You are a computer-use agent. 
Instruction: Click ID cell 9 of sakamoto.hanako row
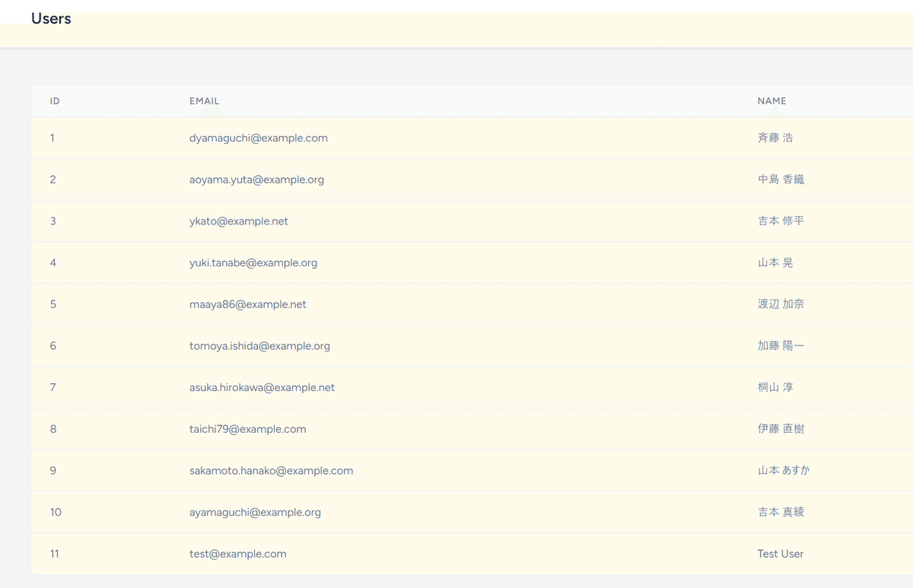[x=53, y=471]
